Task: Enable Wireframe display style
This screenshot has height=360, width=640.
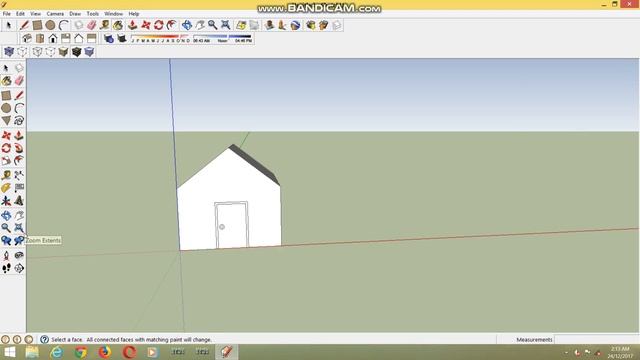Action: point(37,52)
